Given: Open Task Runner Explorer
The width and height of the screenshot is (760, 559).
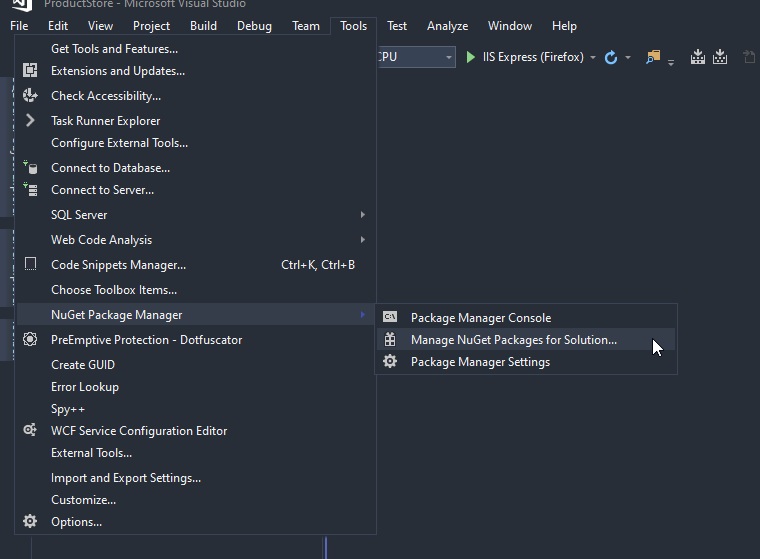Looking at the screenshot, I should (x=196, y=121).
